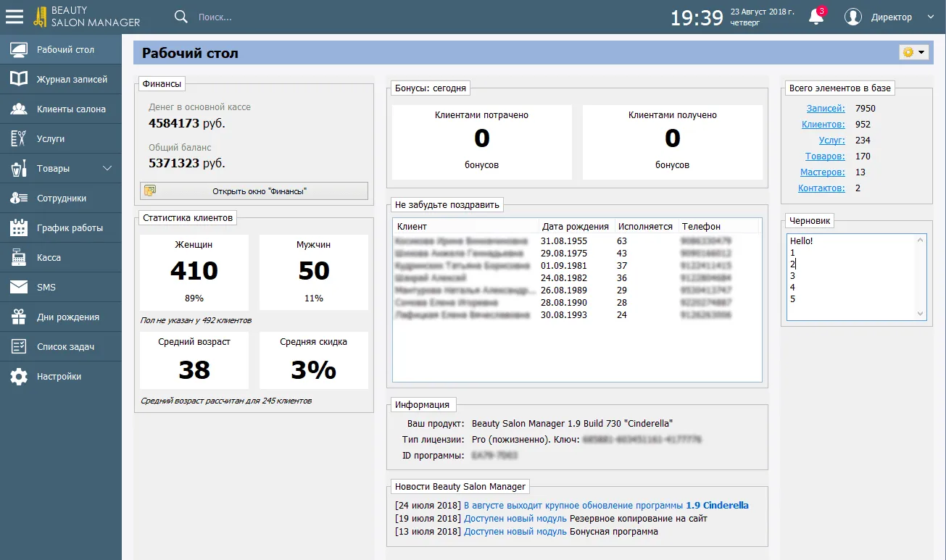The height and width of the screenshot is (560, 946).
Task: Open the Директор user dropdown arrow
Action: [x=930, y=17]
